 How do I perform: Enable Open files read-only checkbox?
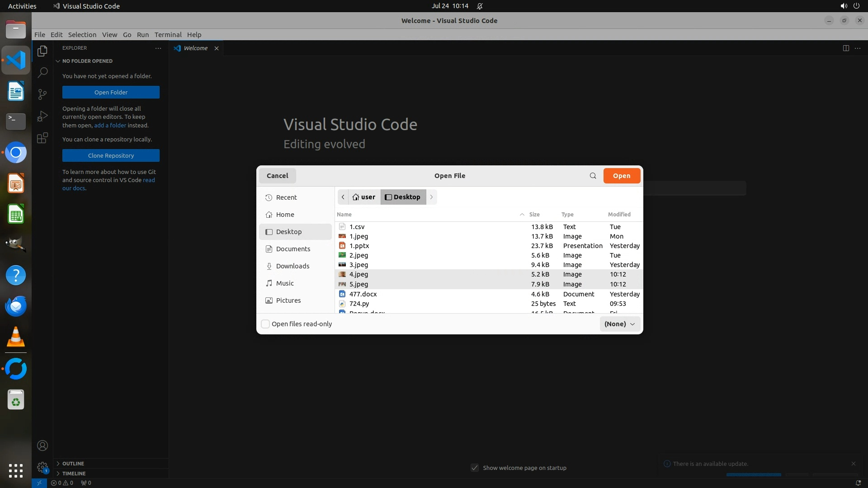[266, 324]
